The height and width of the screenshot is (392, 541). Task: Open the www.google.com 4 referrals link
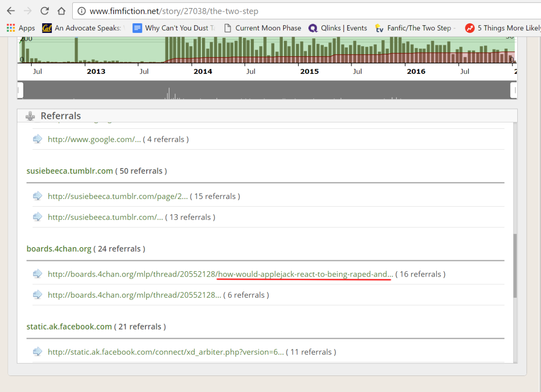94,139
